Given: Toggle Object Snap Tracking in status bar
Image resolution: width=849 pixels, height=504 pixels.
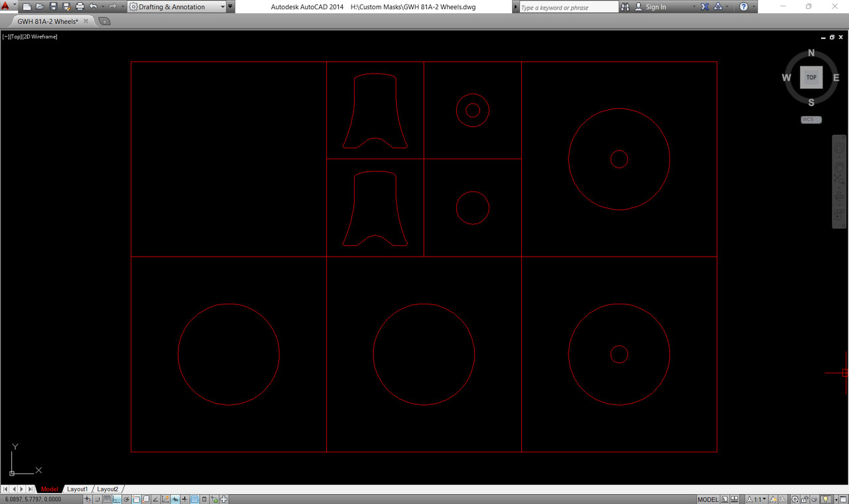Looking at the screenshot, I should click(x=155, y=499).
